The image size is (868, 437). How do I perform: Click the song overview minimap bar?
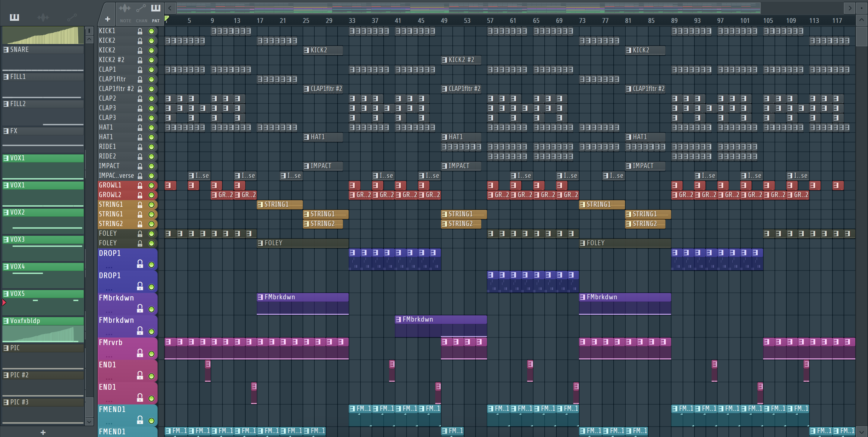coord(468,8)
